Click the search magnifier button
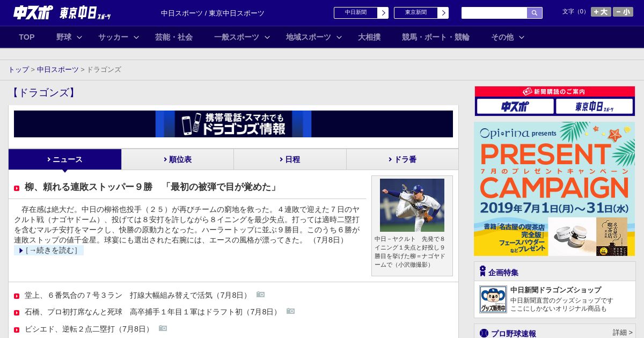644x338 pixels. [535, 13]
